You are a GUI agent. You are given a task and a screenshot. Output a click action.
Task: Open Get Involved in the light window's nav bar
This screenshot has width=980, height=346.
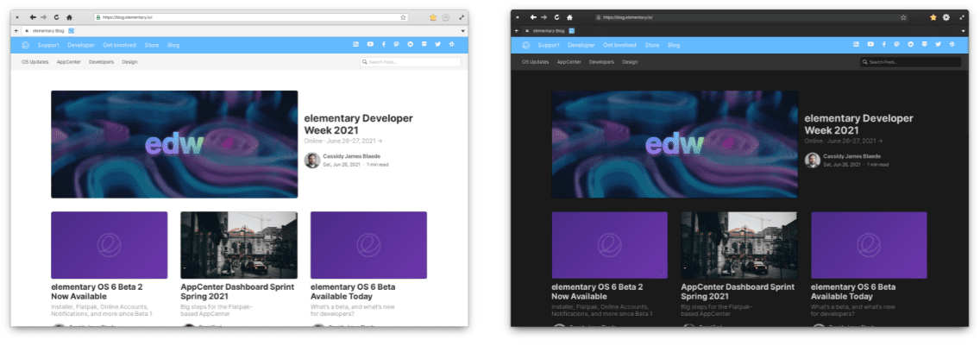point(119,45)
